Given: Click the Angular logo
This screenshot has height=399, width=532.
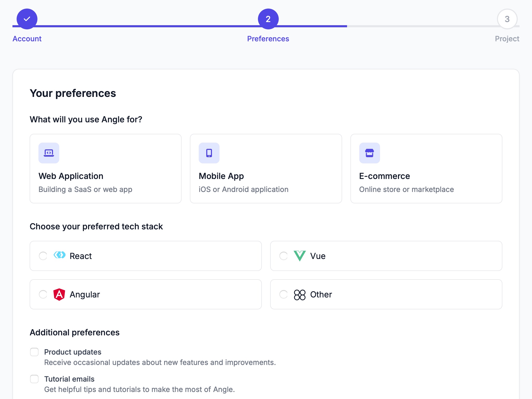Looking at the screenshot, I should [59, 294].
